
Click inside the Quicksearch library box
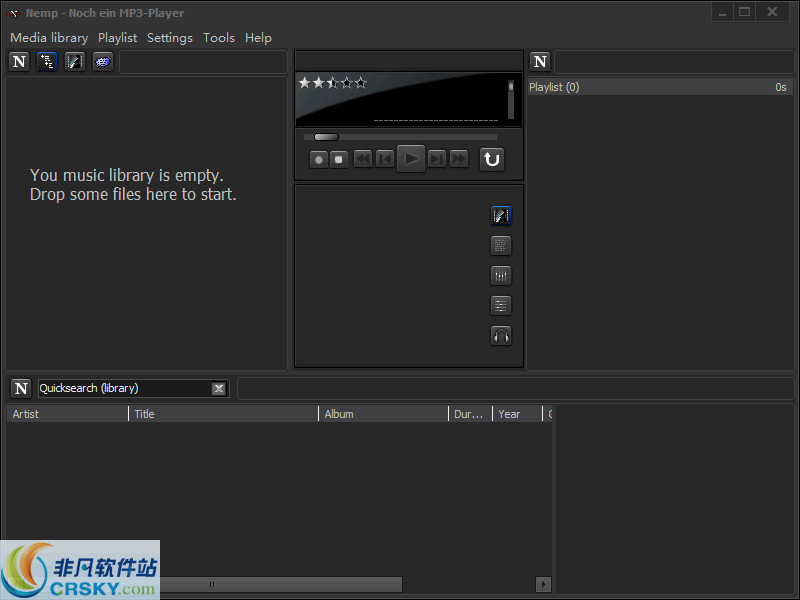pyautogui.click(x=120, y=388)
